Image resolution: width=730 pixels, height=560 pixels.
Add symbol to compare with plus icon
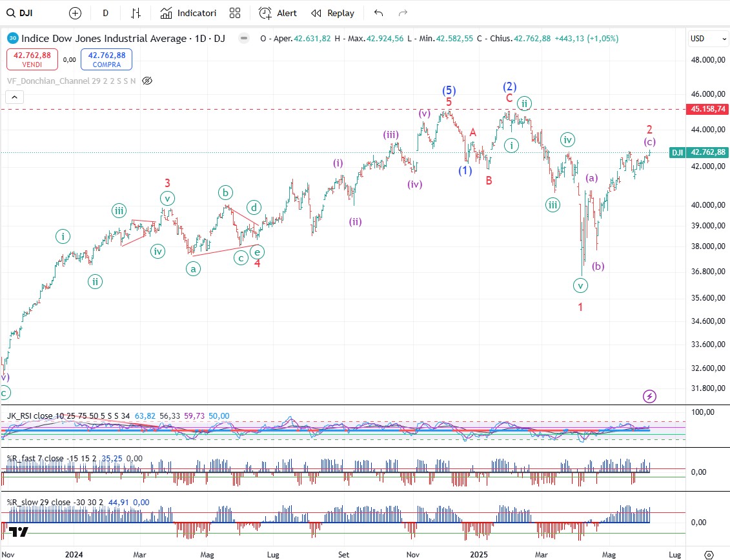tap(75, 13)
